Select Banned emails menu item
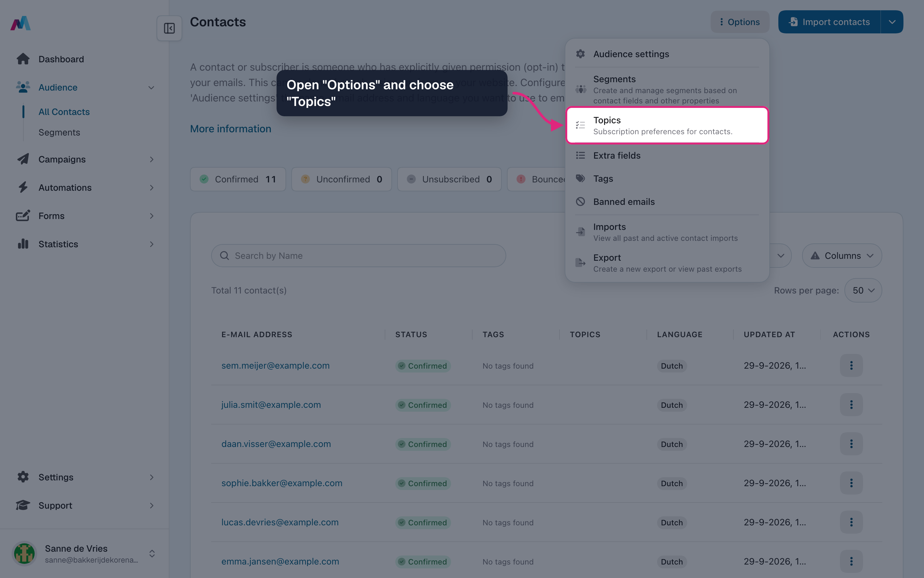 point(667,201)
